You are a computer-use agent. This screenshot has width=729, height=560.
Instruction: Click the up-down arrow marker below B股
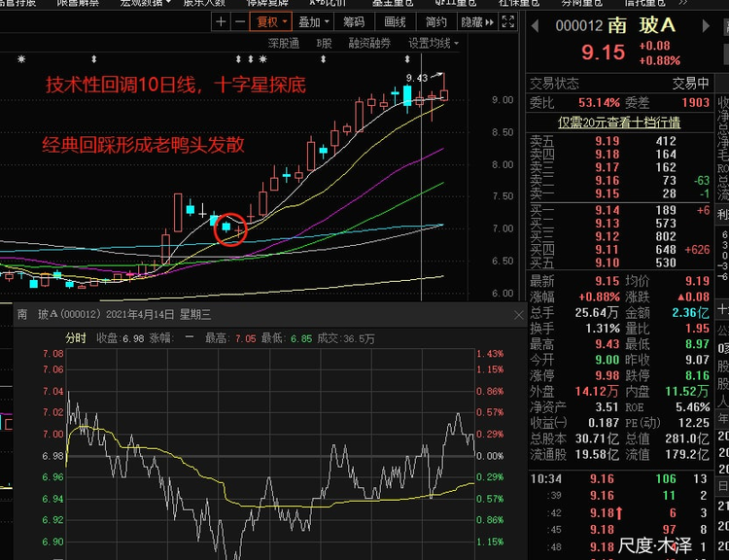click(x=323, y=59)
